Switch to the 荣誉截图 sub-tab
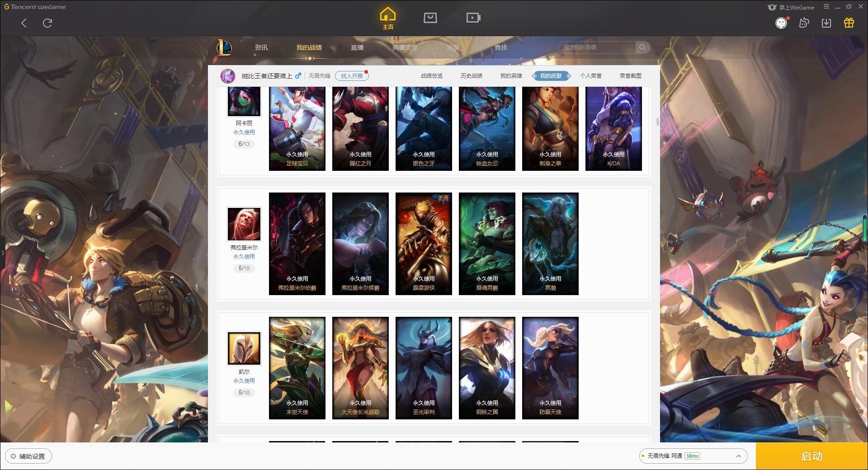Image resolution: width=868 pixels, height=470 pixels. [631, 76]
